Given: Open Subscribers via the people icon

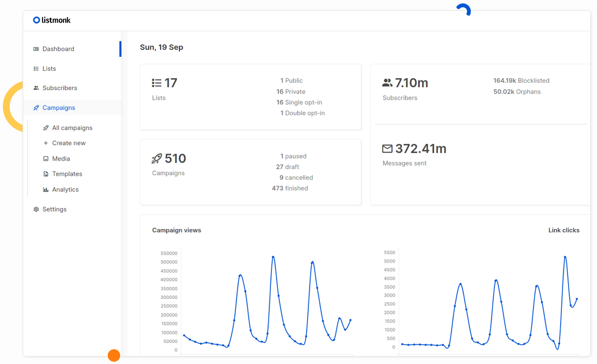Looking at the screenshot, I should (36, 88).
